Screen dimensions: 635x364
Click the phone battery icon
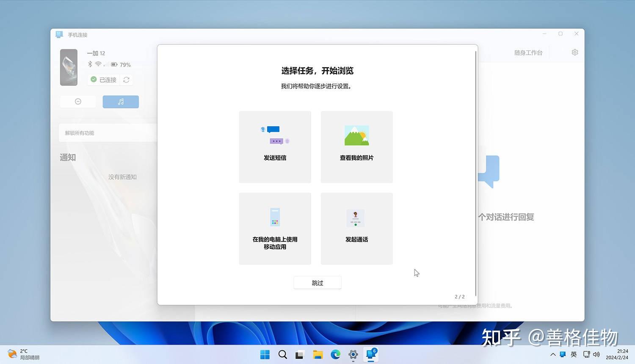click(x=114, y=65)
